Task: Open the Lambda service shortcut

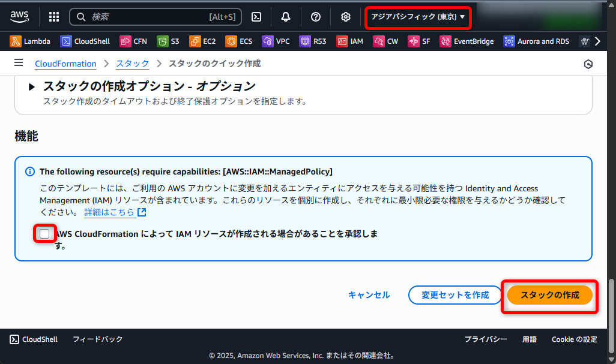Action: point(31,41)
